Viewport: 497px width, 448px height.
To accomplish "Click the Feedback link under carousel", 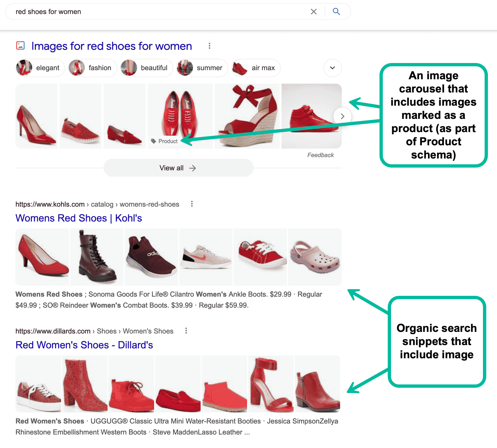I will (320, 155).
